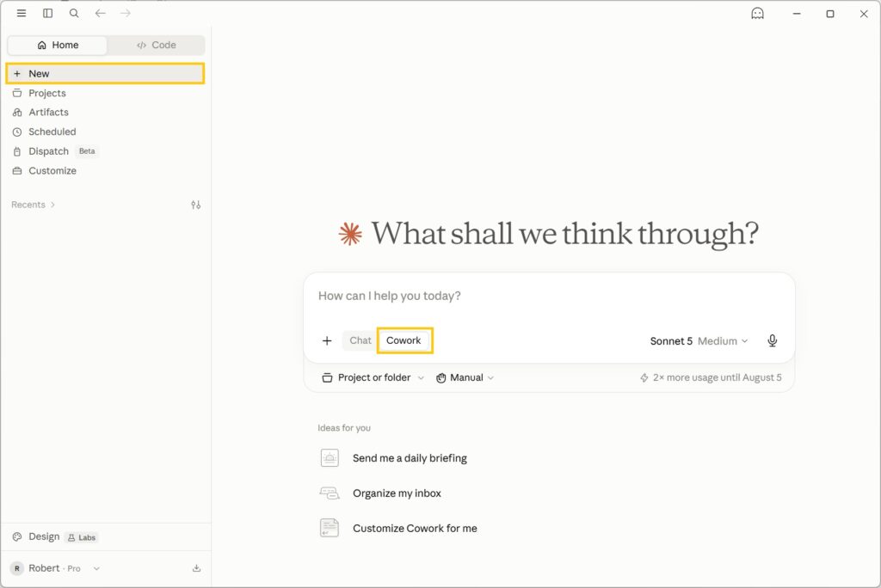Click the plus attach icon in composer
This screenshot has width=881, height=588.
(x=327, y=341)
